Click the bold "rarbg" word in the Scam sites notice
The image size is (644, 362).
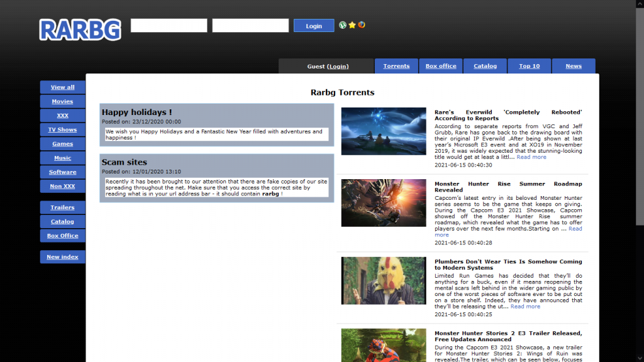(x=270, y=194)
